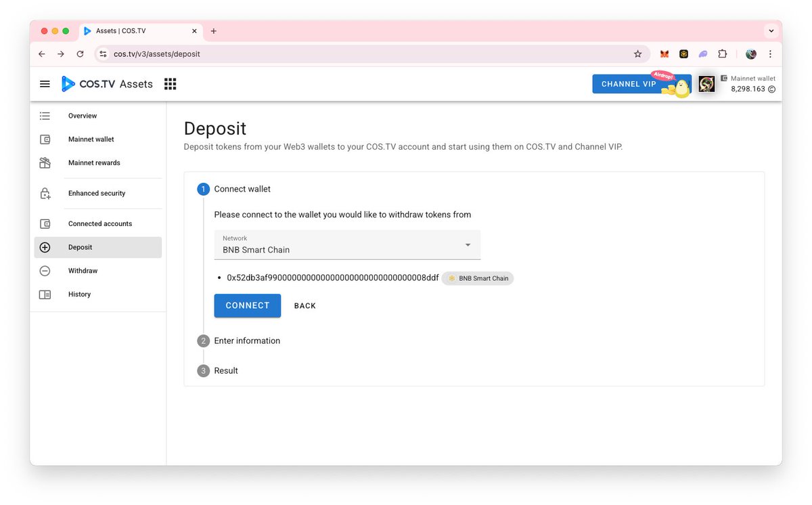812x505 pixels.
Task: Bookmark this page with the star icon
Action: [637, 54]
